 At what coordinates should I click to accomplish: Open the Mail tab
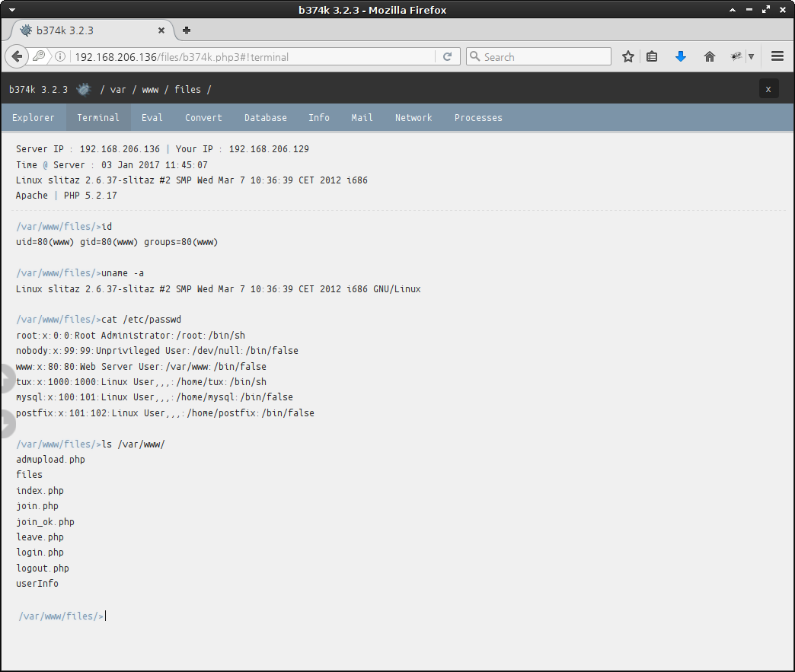coord(362,117)
